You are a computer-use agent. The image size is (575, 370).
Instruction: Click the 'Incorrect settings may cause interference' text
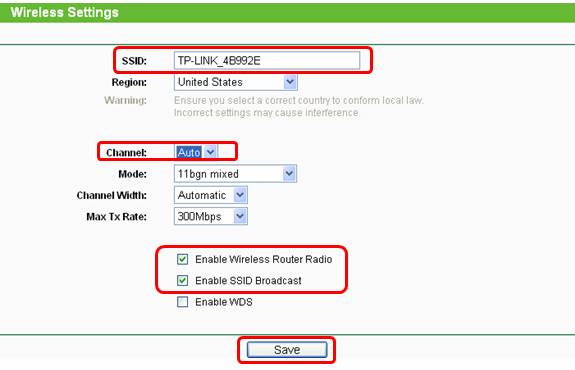[267, 112]
